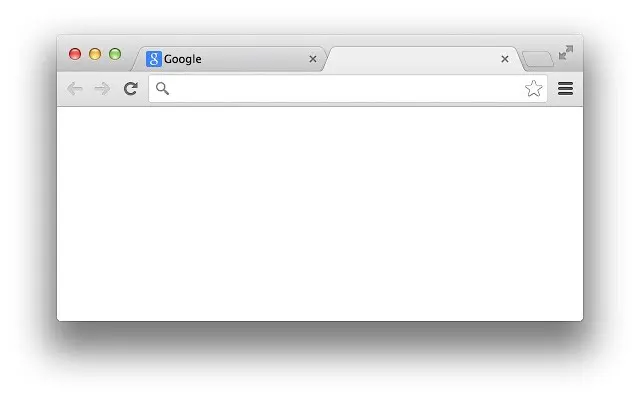This screenshot has width=640, height=400.
Task: Close the window with the red button
Action: 75,54
